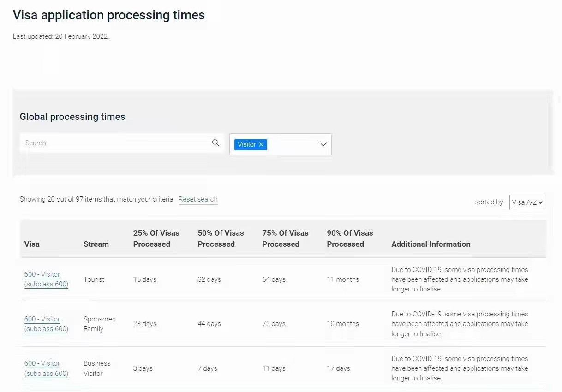This screenshot has height=392, width=562.
Task: Click the magnifying glass search icon
Action: click(x=215, y=143)
